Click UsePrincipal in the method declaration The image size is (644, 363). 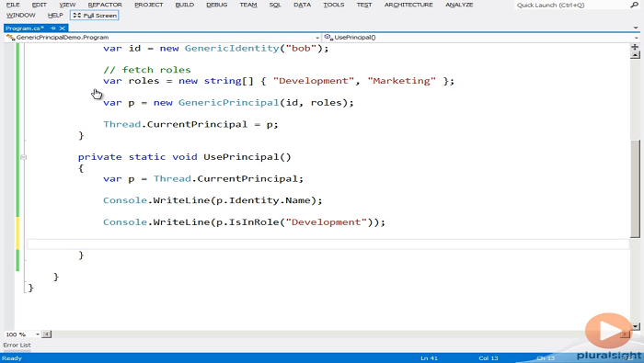[241, 157]
